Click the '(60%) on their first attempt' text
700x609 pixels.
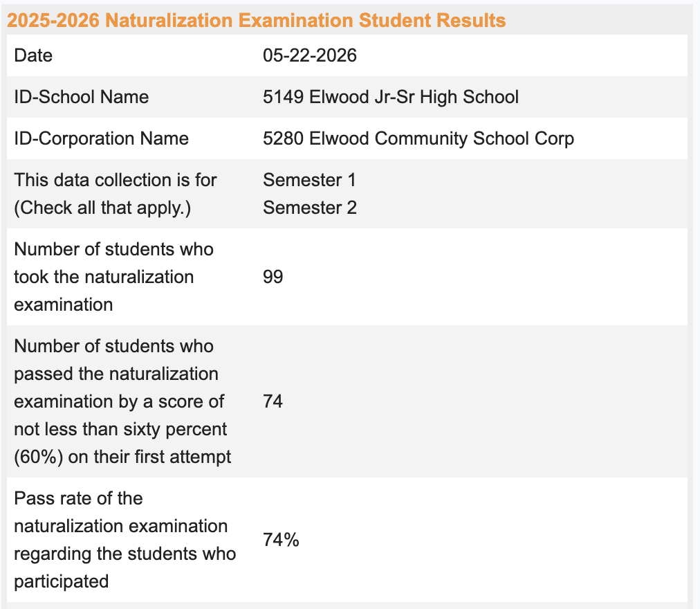coord(122,457)
